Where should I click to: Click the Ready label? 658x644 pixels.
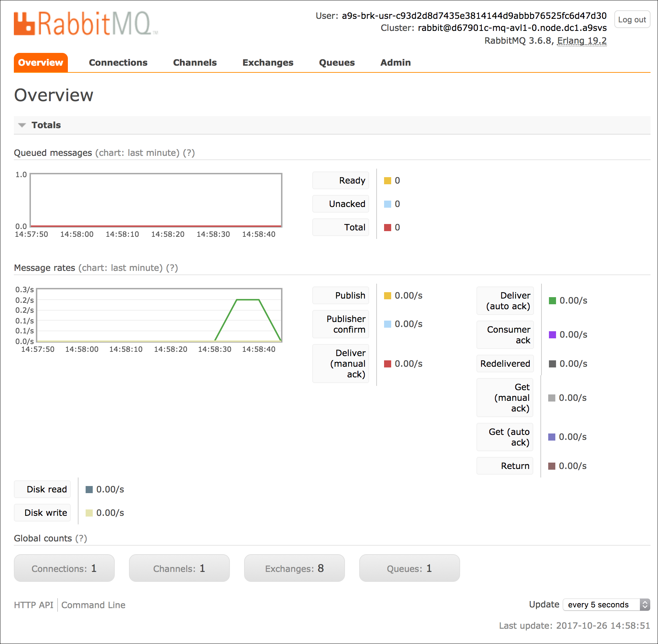tap(341, 180)
